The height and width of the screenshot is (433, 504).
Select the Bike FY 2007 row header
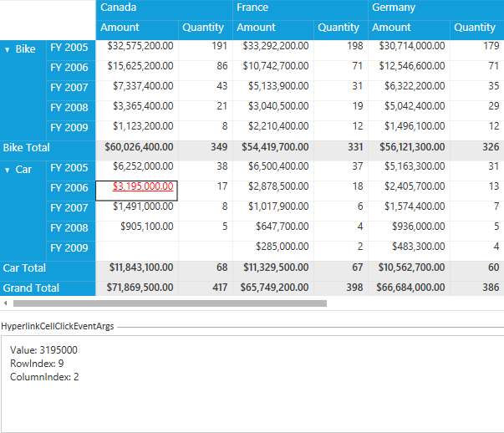coord(71,90)
